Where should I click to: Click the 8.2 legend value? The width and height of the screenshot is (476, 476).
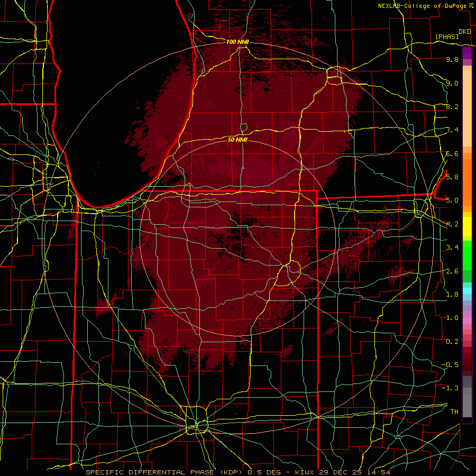pyautogui.click(x=452, y=106)
